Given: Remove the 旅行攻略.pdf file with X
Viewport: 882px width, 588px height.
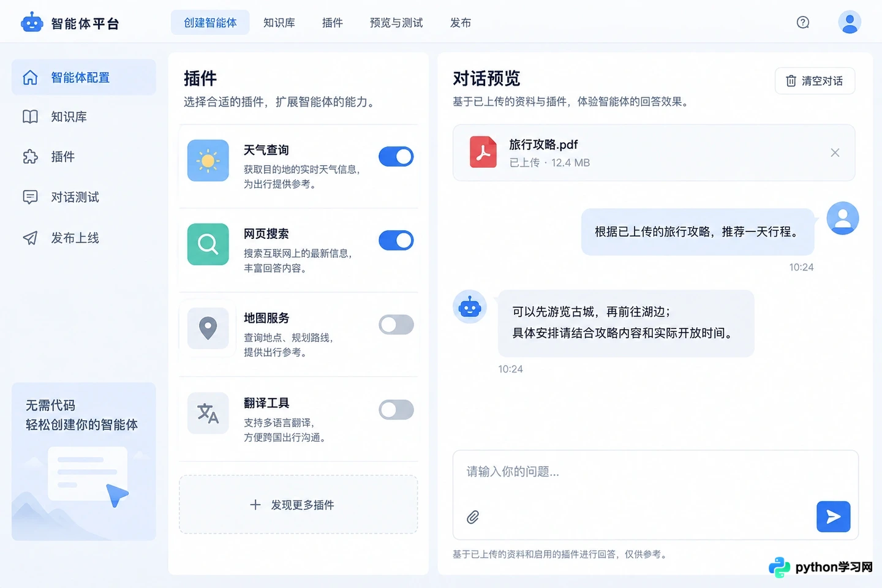Looking at the screenshot, I should coord(835,153).
